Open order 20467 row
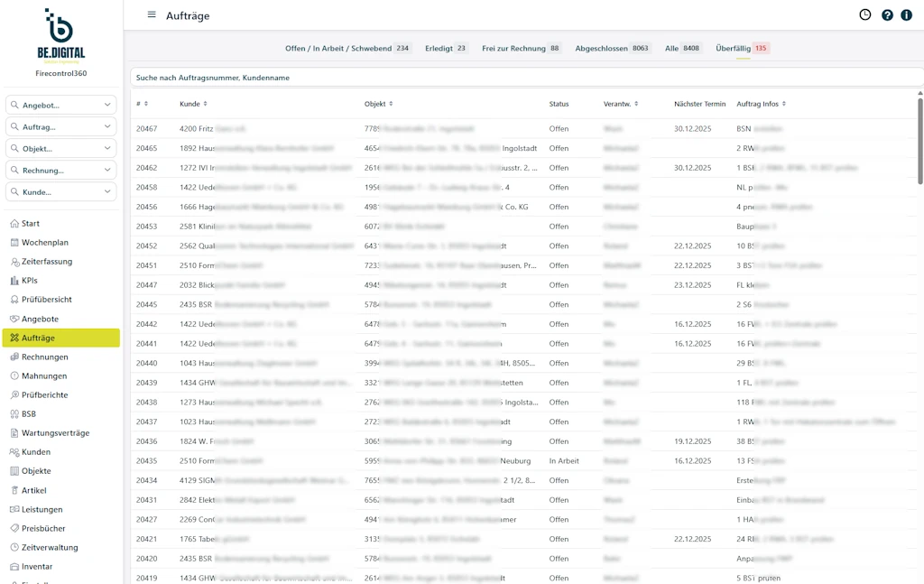Screen dimensions: 924x584 146,129
